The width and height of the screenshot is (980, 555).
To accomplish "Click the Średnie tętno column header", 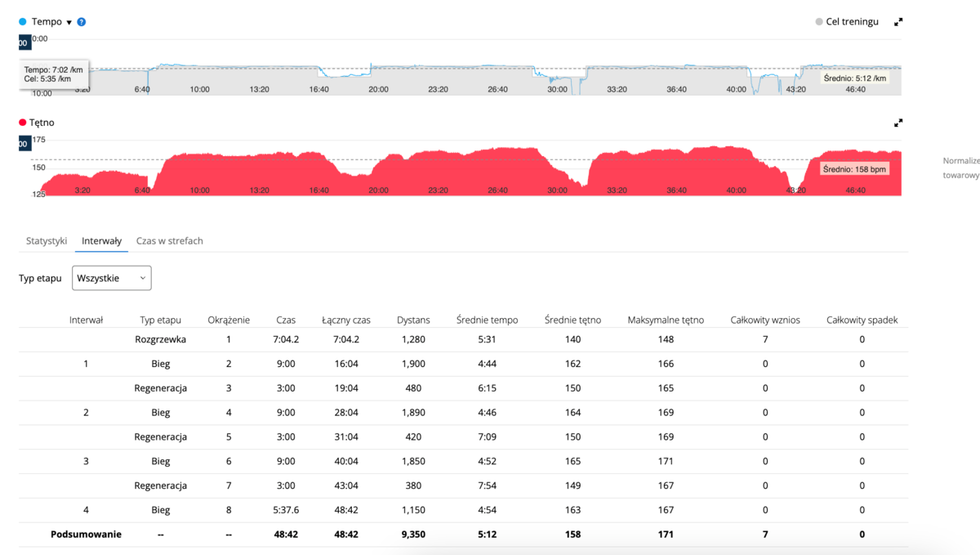I will (x=572, y=320).
